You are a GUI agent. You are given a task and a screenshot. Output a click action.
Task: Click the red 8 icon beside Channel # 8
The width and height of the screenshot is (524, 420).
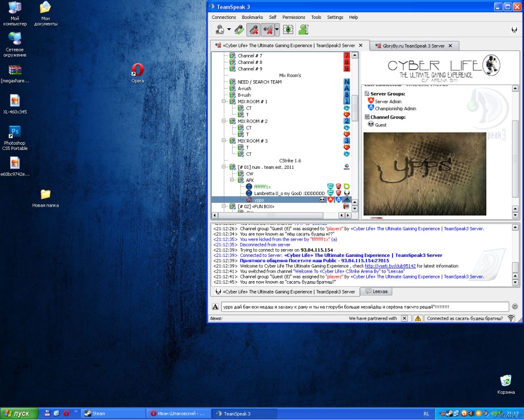pyautogui.click(x=346, y=62)
